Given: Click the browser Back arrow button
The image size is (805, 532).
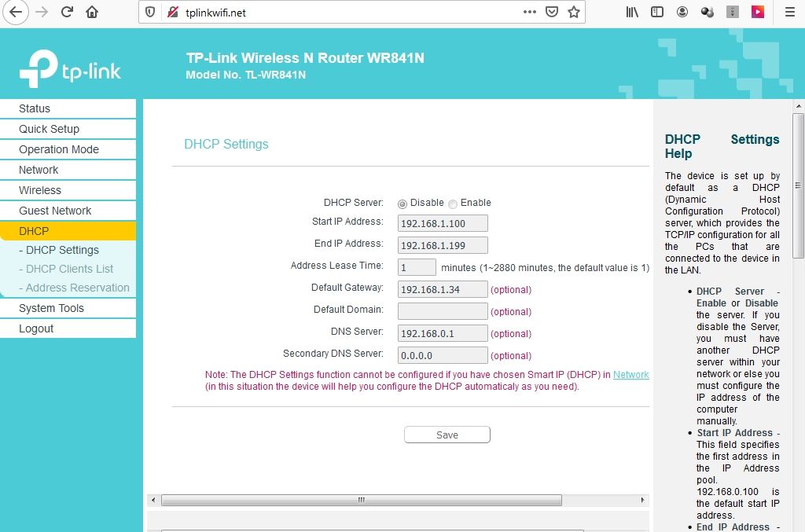Looking at the screenshot, I should [16, 12].
